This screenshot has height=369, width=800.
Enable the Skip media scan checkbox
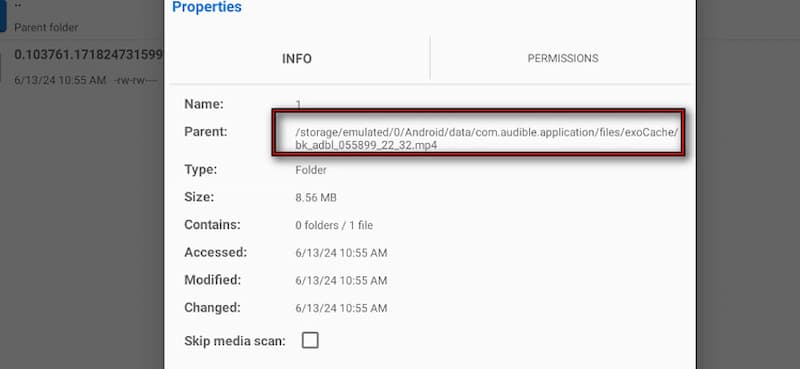point(310,340)
